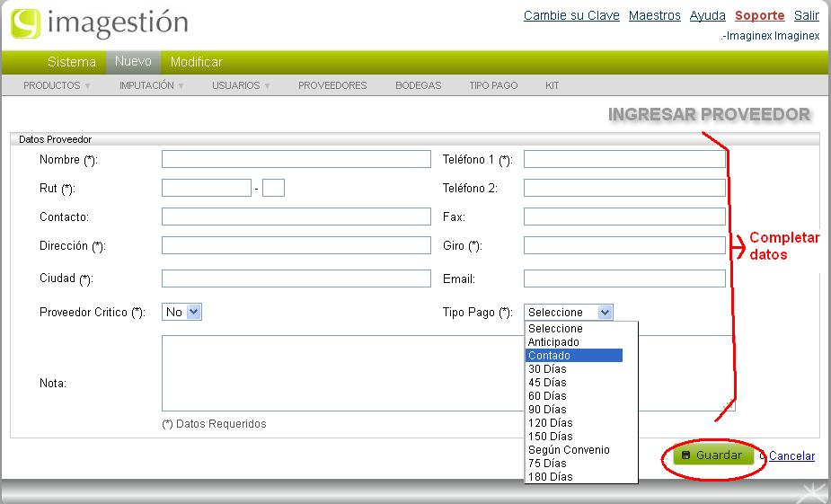The image size is (831, 504).
Task: Expand the USUARIOS submenu
Action: click(x=241, y=85)
